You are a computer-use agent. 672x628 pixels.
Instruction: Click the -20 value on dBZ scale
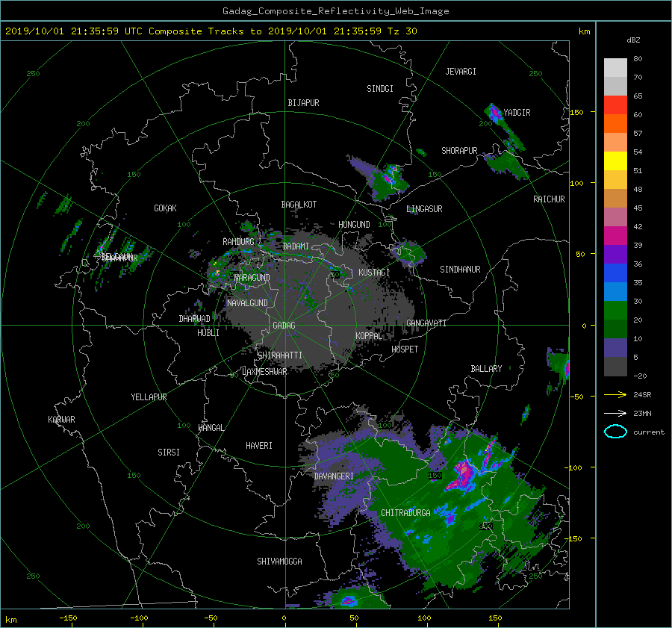click(x=640, y=376)
